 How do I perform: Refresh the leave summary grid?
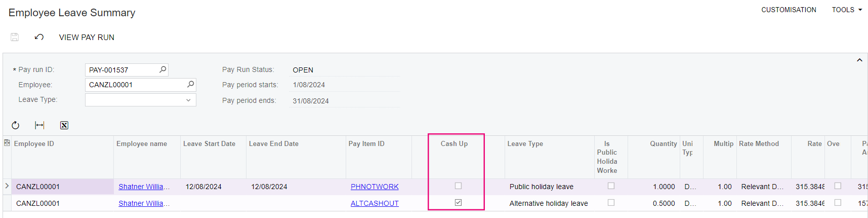coord(16,125)
